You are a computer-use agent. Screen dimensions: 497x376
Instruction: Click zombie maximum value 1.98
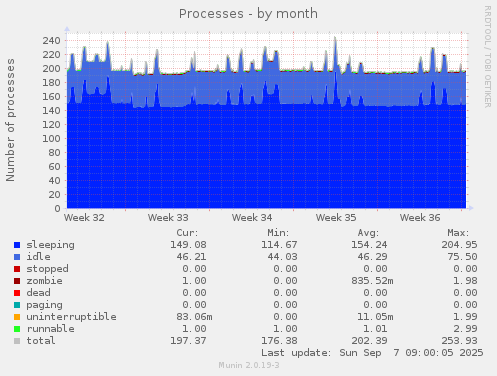click(465, 281)
